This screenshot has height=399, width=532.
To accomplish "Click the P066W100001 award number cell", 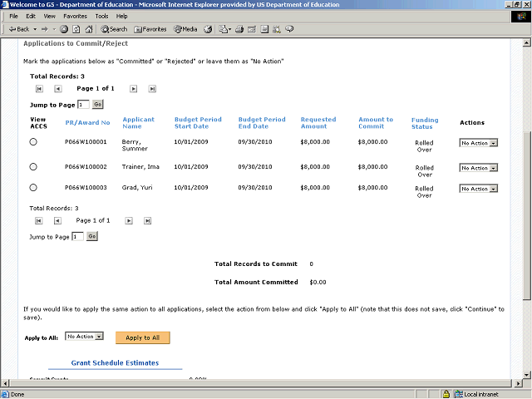I will point(86,142).
